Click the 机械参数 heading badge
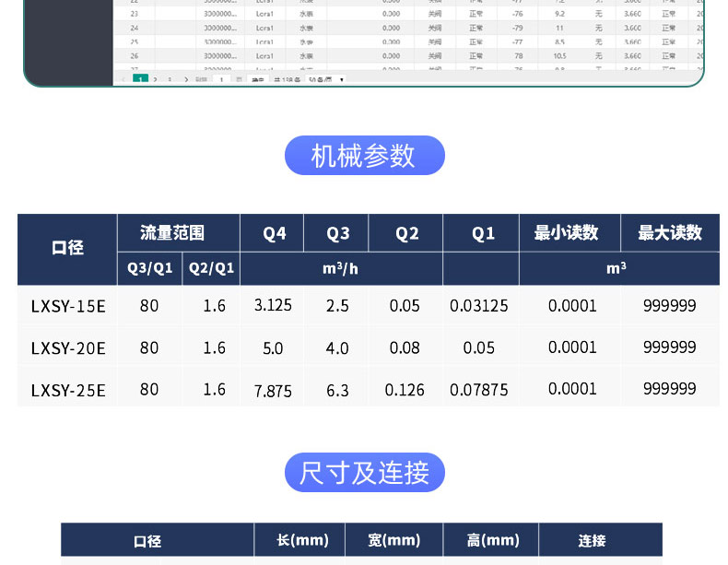 point(364,156)
